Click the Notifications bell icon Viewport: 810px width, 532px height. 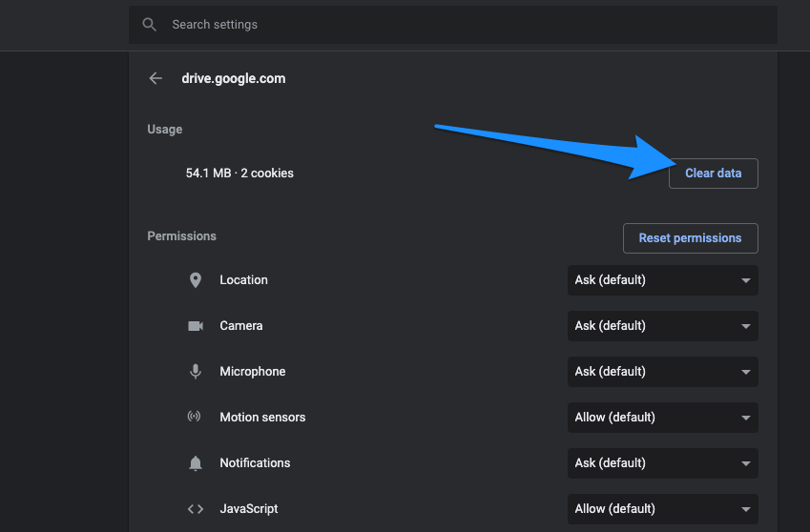pyautogui.click(x=196, y=463)
